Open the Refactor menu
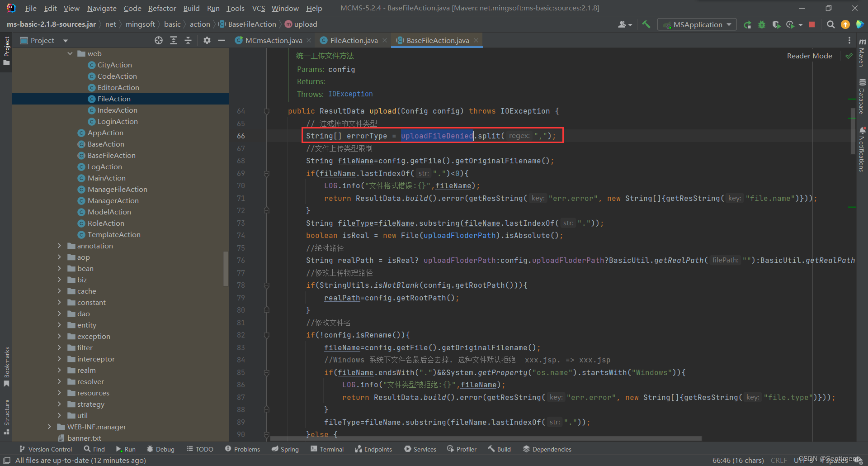 point(162,8)
